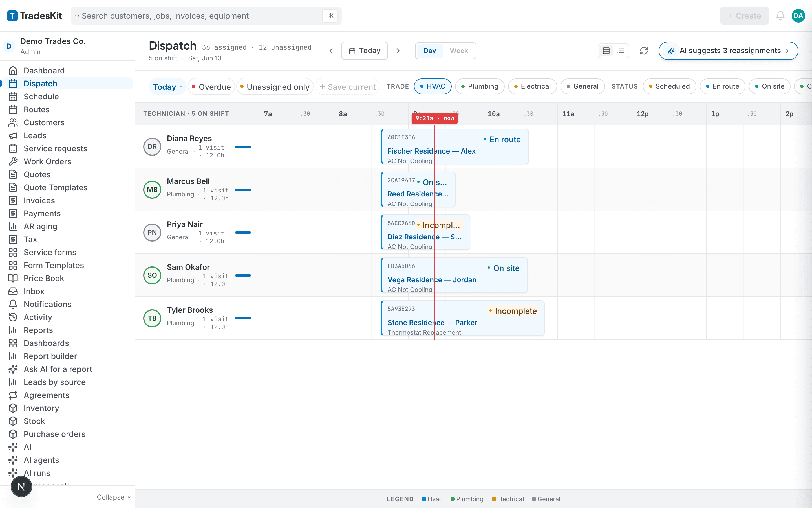Open the Invoices receipt icon
The width and height of the screenshot is (812, 508).
tap(13, 201)
